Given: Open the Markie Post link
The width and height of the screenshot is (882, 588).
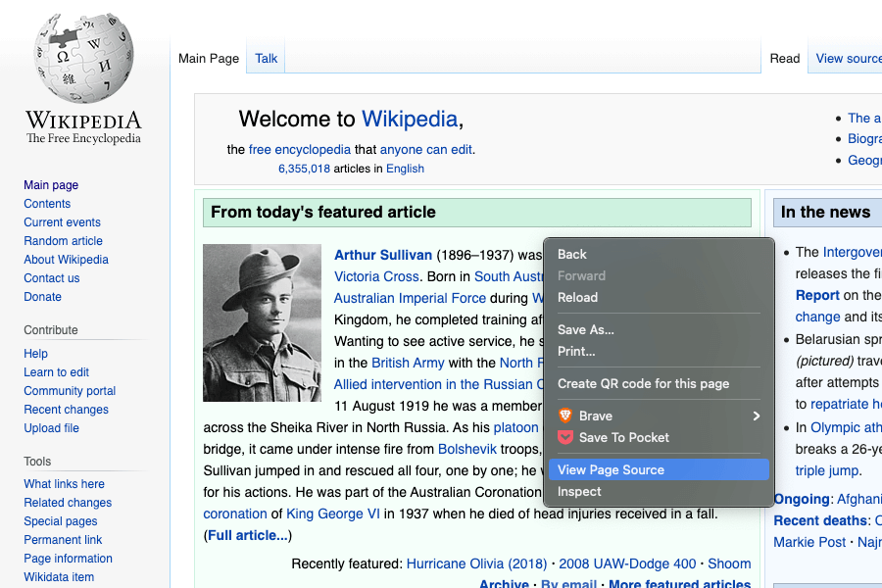Looking at the screenshot, I should point(809,542).
